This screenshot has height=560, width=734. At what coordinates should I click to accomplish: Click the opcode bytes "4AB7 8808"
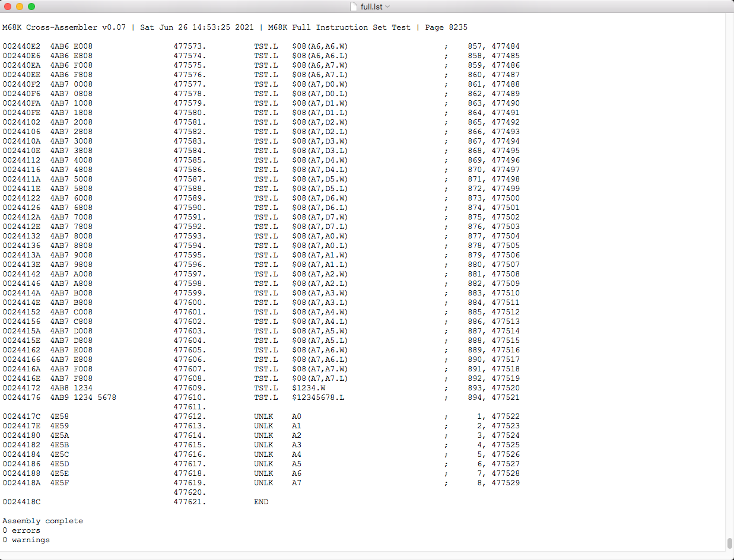click(x=71, y=246)
